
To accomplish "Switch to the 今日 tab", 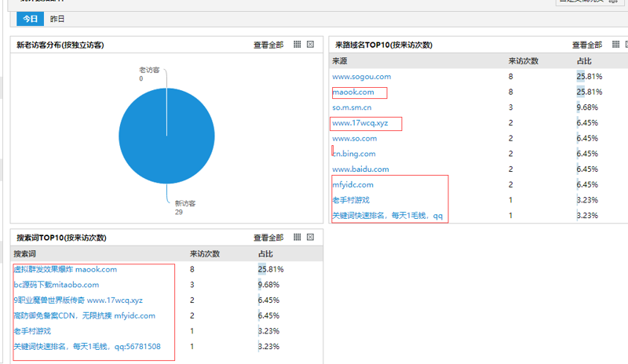I will (x=30, y=19).
